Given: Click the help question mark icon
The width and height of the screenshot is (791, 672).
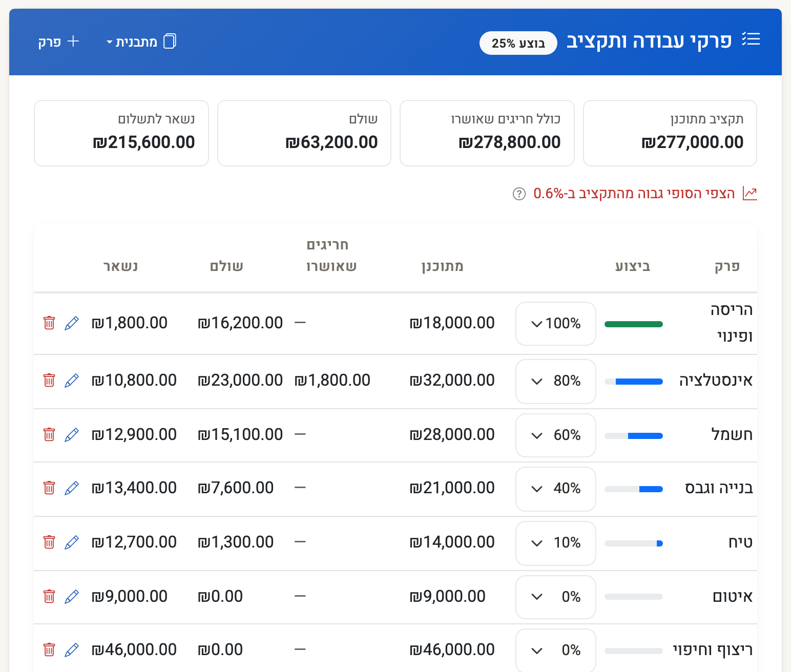Looking at the screenshot, I should pos(519,194).
